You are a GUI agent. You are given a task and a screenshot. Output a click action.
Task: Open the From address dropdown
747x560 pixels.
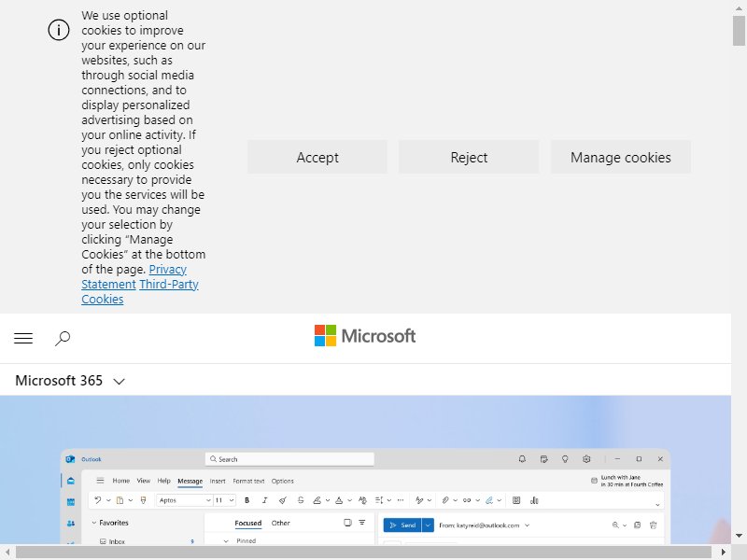pyautogui.click(x=527, y=525)
